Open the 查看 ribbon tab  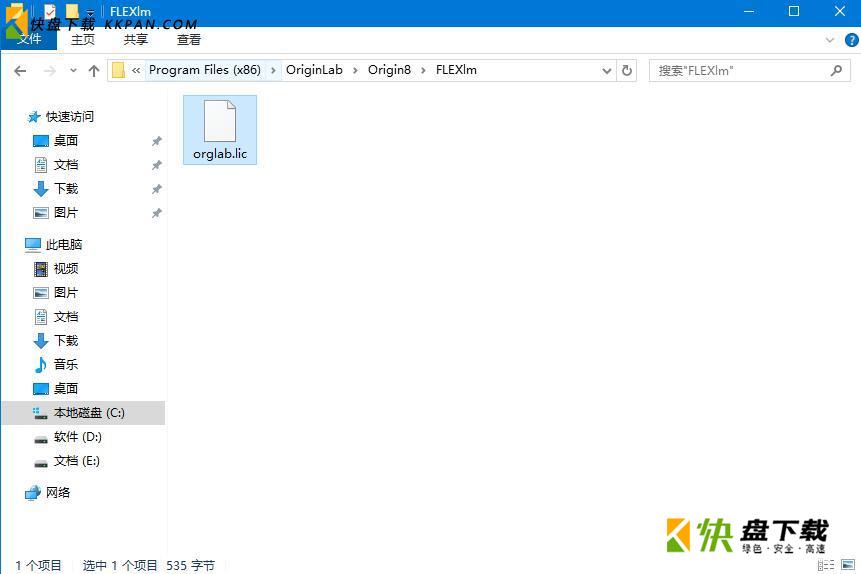[189, 40]
